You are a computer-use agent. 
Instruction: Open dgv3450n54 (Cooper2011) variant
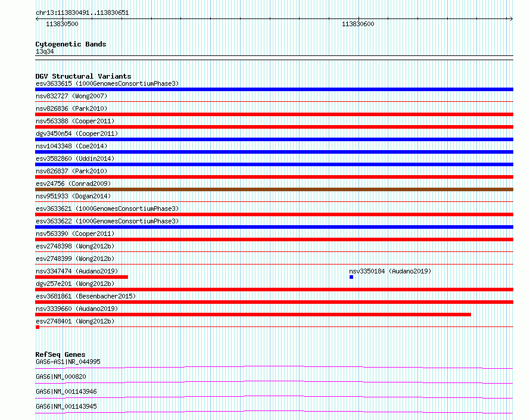[77, 133]
